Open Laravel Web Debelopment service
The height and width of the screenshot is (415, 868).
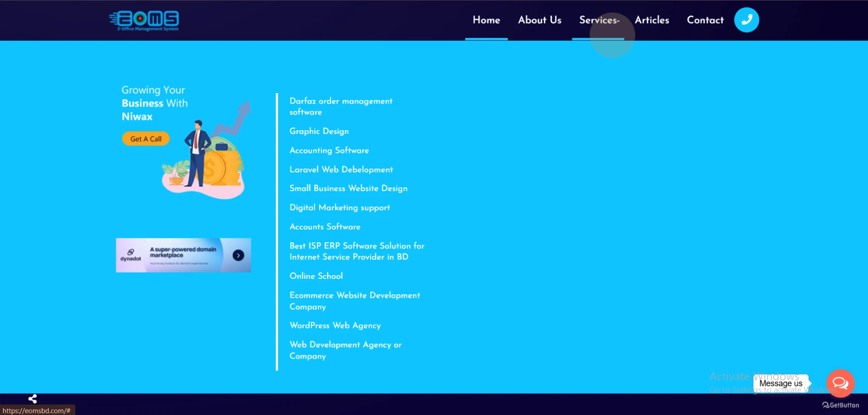point(341,169)
